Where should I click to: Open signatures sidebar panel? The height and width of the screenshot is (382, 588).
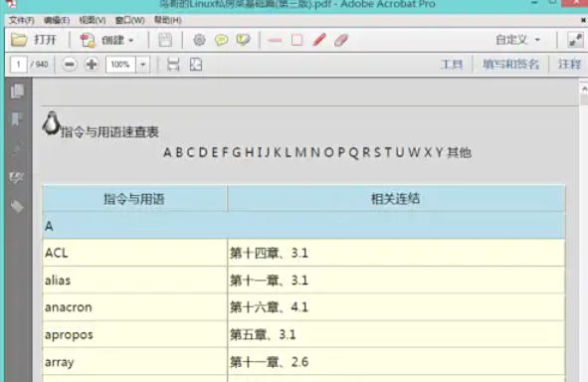[x=17, y=177]
